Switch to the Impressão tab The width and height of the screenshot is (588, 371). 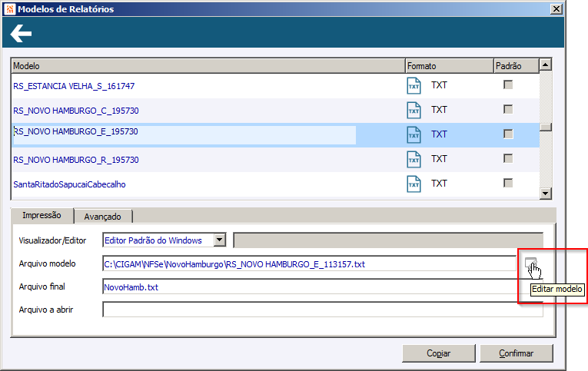pos(42,215)
